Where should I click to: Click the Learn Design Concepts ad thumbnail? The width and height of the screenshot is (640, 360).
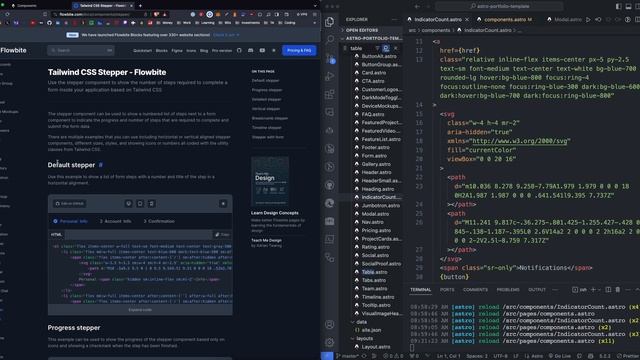pos(270,182)
